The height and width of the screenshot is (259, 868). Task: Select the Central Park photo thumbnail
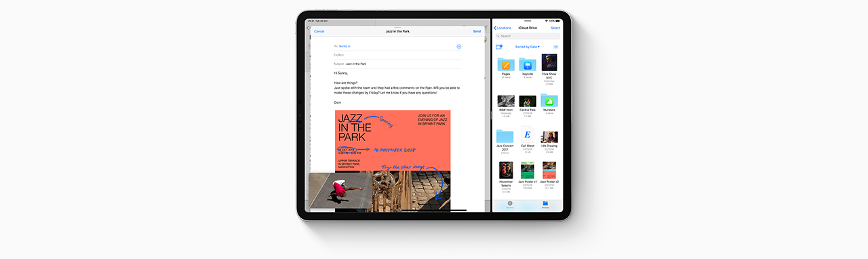pyautogui.click(x=528, y=101)
